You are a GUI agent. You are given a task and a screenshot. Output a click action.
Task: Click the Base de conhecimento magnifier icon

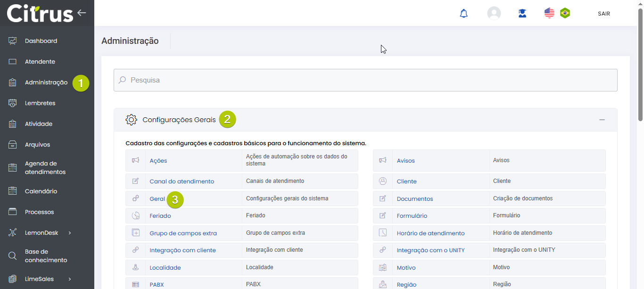click(x=13, y=256)
